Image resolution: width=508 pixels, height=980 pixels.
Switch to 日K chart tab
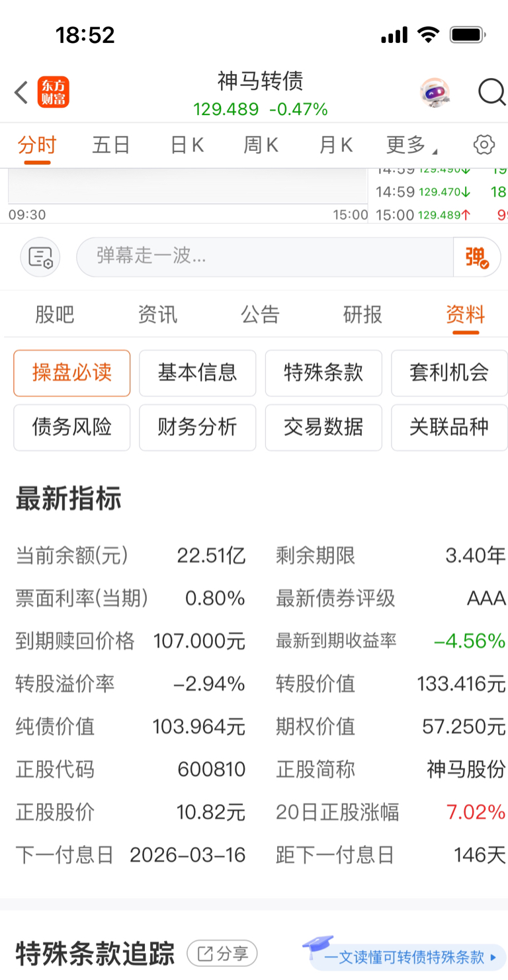187,145
